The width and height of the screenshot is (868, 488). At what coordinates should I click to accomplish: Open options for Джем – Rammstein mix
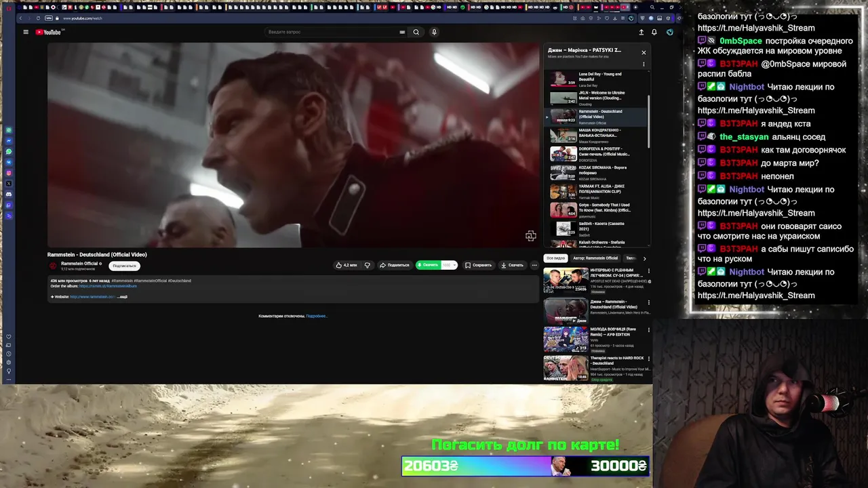pos(648,302)
